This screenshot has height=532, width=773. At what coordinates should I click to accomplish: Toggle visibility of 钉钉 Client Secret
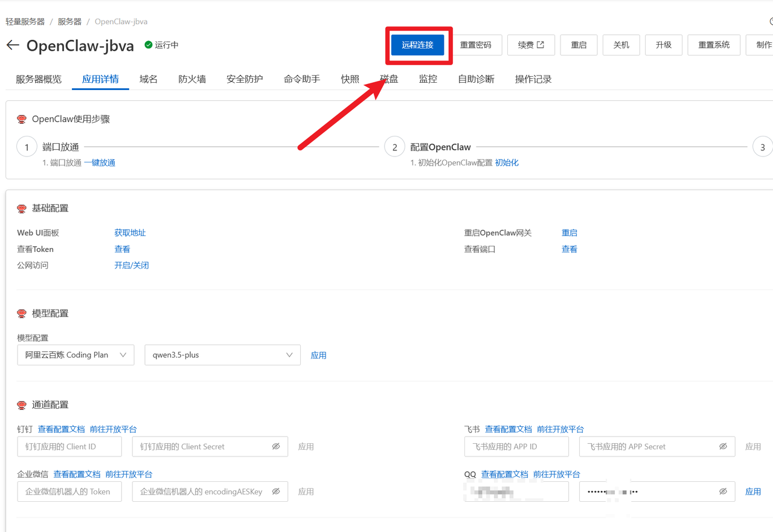tap(276, 446)
